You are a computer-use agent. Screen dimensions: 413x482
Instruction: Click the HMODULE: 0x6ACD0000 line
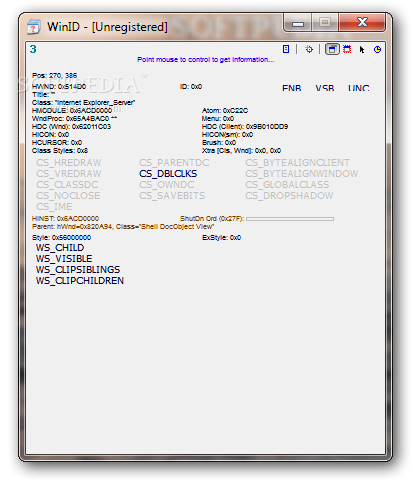click(x=72, y=111)
